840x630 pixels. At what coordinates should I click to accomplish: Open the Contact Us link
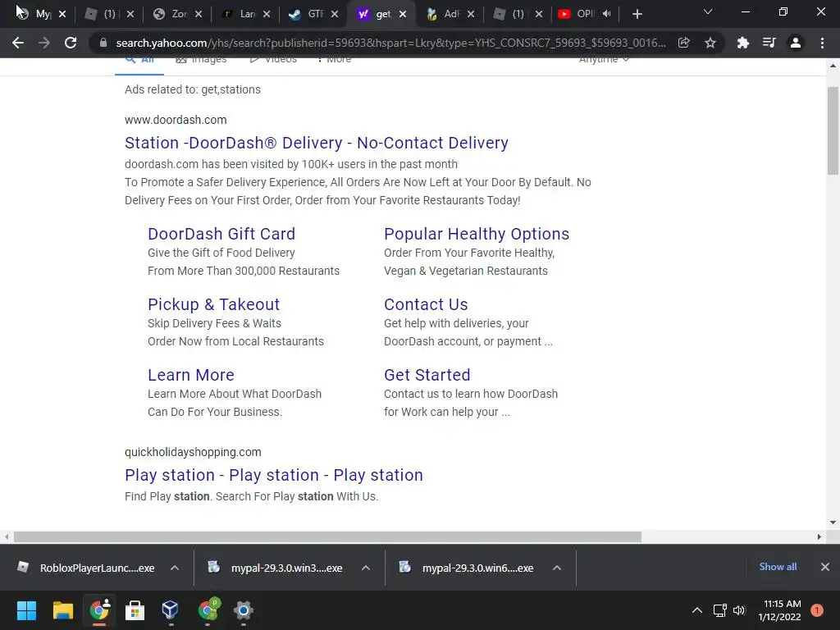coord(426,304)
